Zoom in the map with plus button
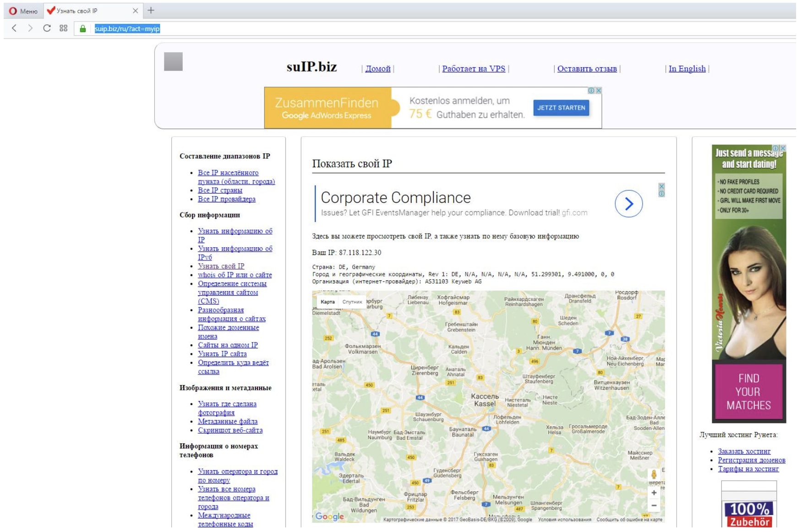Image resolution: width=797 pixels, height=532 pixels. tap(654, 493)
